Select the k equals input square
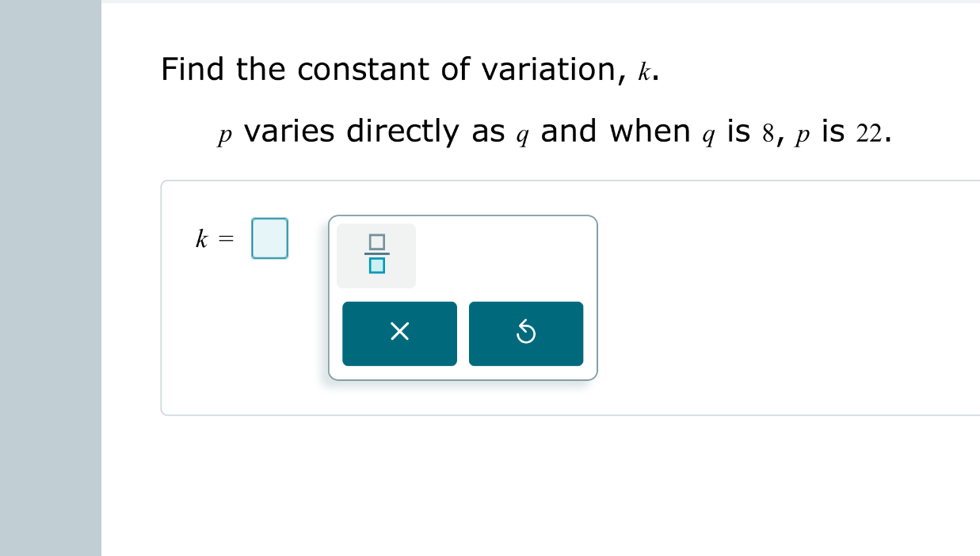 point(269,238)
